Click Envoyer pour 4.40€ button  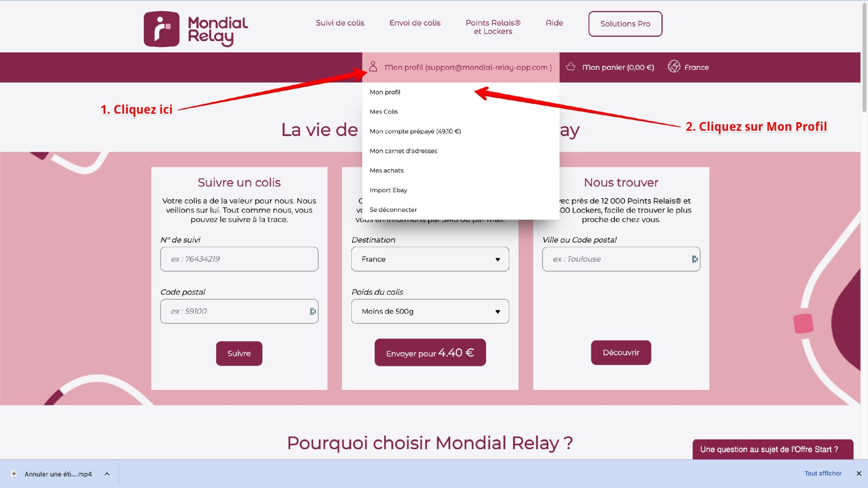pyautogui.click(x=430, y=352)
